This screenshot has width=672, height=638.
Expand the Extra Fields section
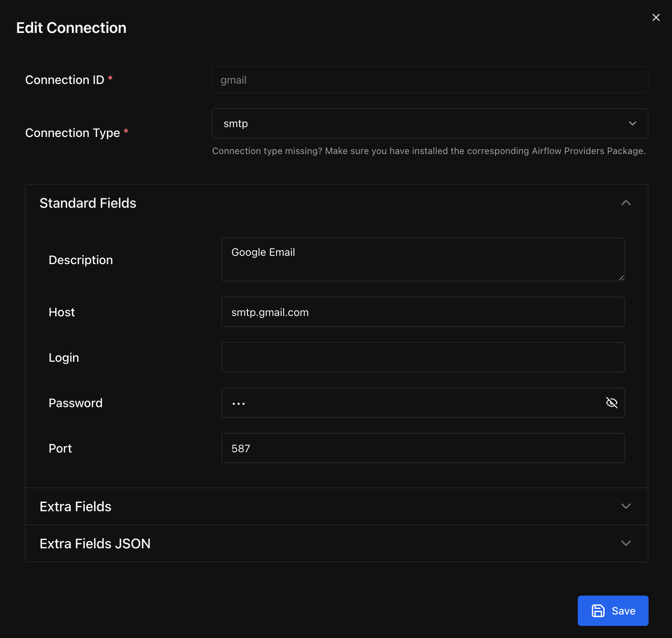pyautogui.click(x=337, y=506)
